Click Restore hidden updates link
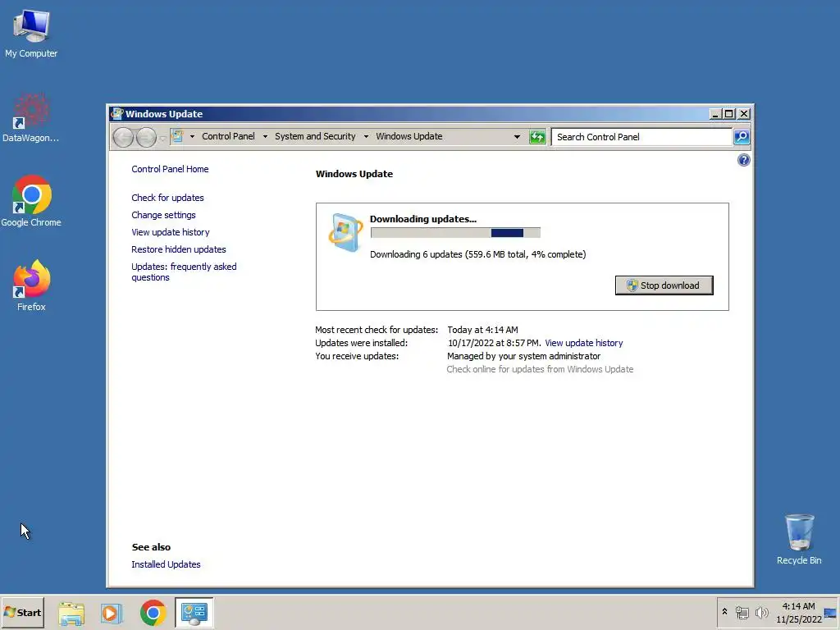 tap(178, 249)
